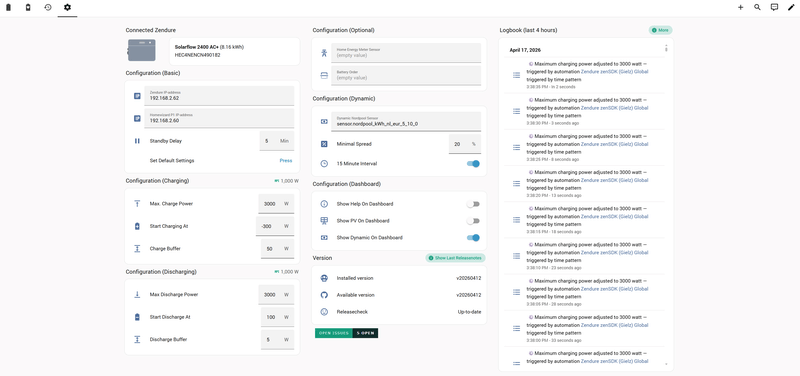Click the pause icon for Standby Delay

pyautogui.click(x=137, y=141)
